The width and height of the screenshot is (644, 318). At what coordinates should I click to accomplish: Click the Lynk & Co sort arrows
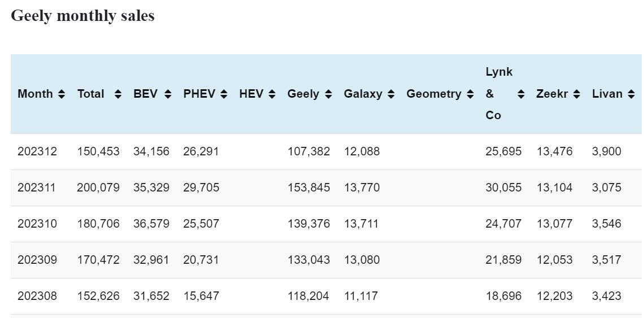tap(521, 94)
